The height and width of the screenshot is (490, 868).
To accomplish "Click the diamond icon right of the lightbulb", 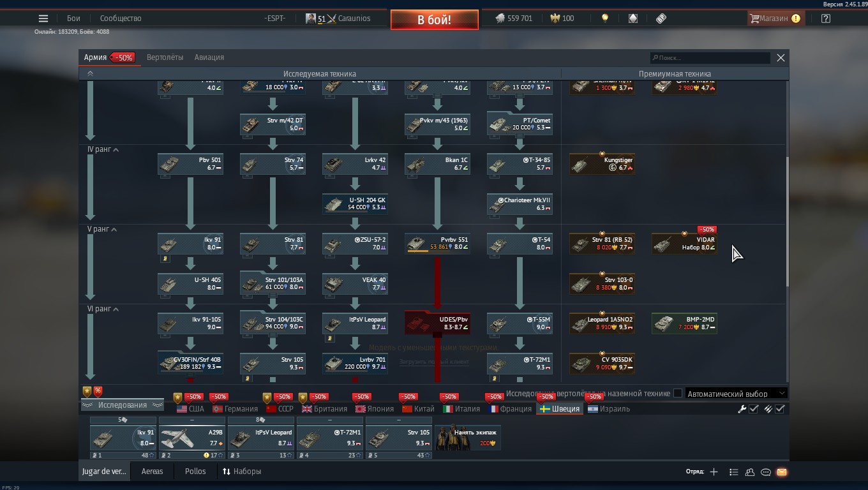I will (633, 19).
